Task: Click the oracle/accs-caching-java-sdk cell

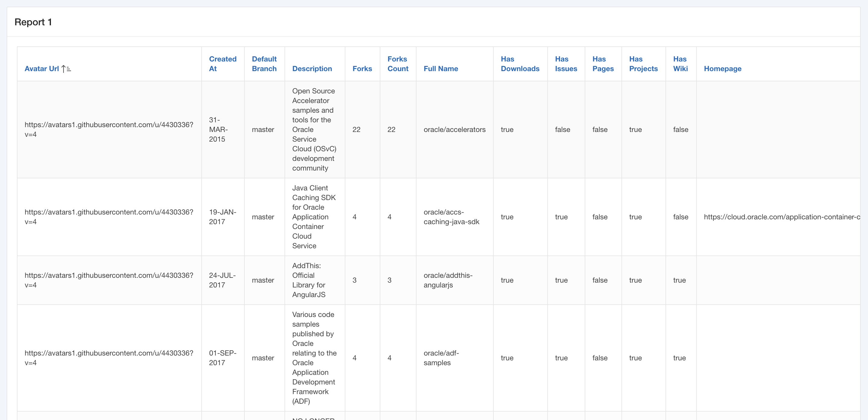Action: 451,217
